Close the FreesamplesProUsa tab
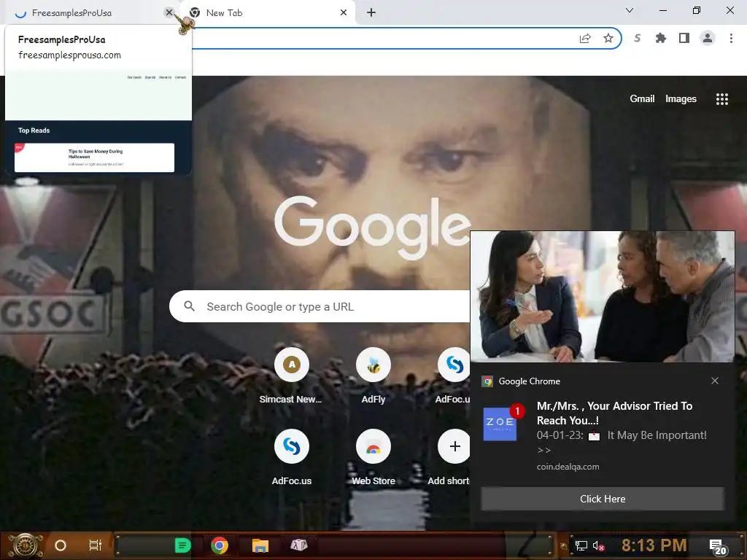Viewport: 747px width, 560px height. (x=169, y=12)
